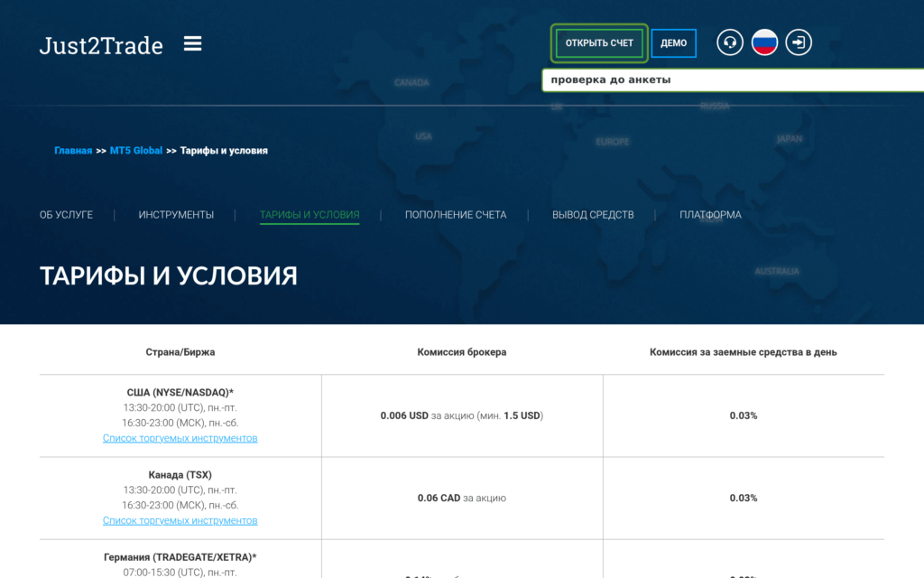Viewport: 924px width, 578px height.
Task: Click the 'ТАРИФЫ И УСЛОВИЯ' page heading
Action: point(169,276)
